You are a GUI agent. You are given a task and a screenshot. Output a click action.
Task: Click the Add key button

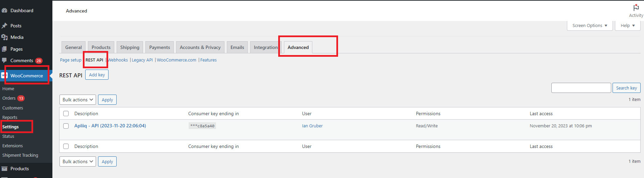pyautogui.click(x=97, y=75)
